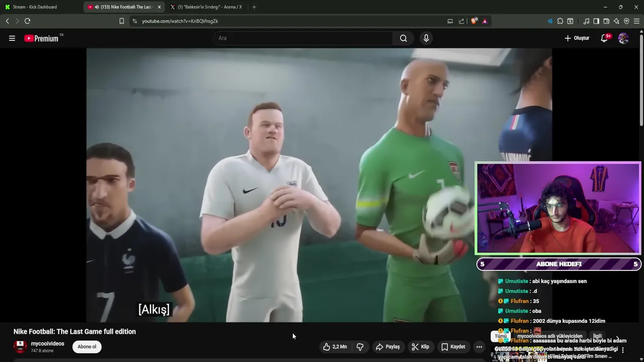The image size is (644, 362).
Task: Open the Brave Shields lion icon
Action: click(x=474, y=21)
